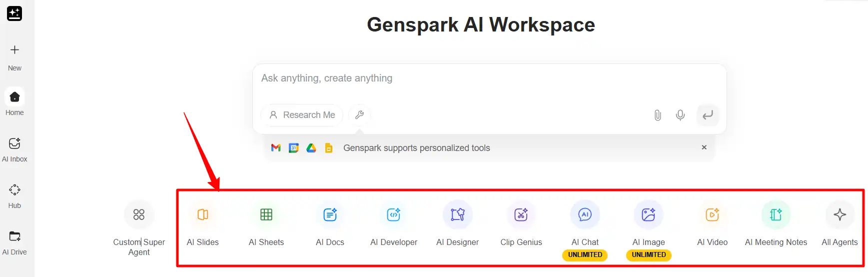The image size is (868, 277).
Task: Open AI Image agent icon
Action: tap(649, 214)
